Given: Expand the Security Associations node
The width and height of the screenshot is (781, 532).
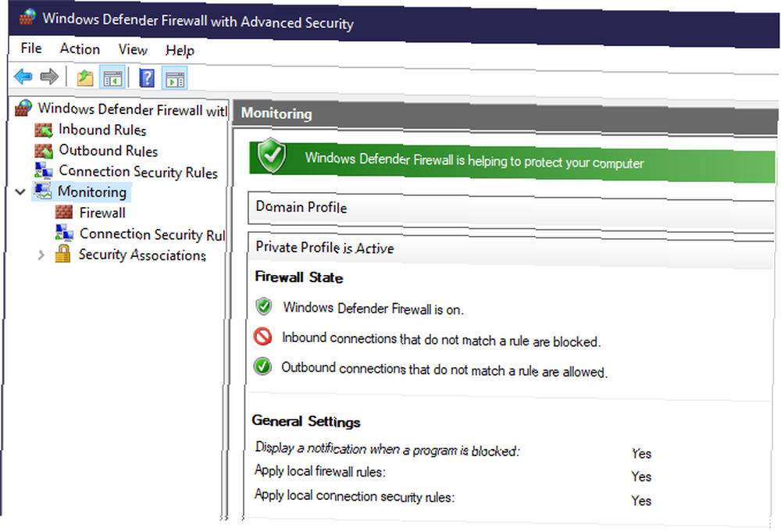Looking at the screenshot, I should (41, 255).
